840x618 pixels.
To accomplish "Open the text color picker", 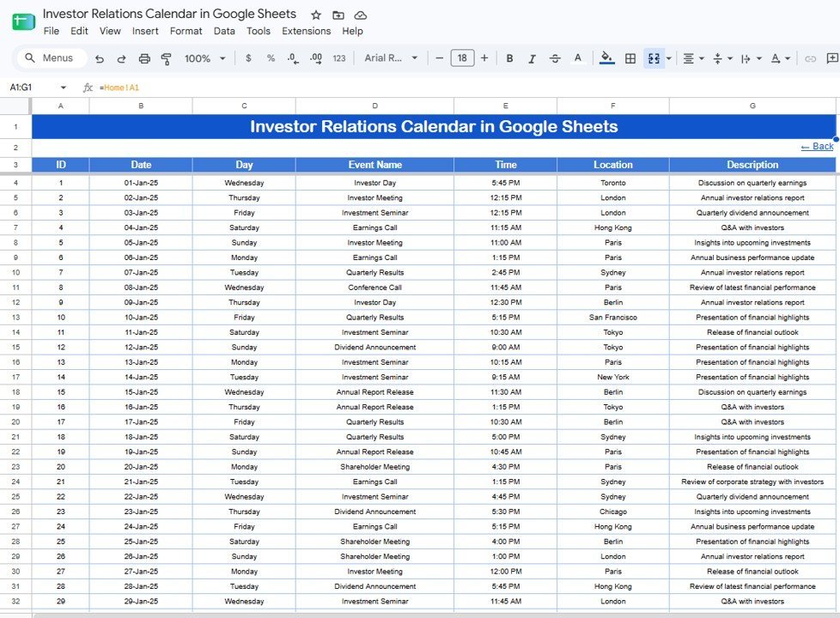I will pos(577,58).
